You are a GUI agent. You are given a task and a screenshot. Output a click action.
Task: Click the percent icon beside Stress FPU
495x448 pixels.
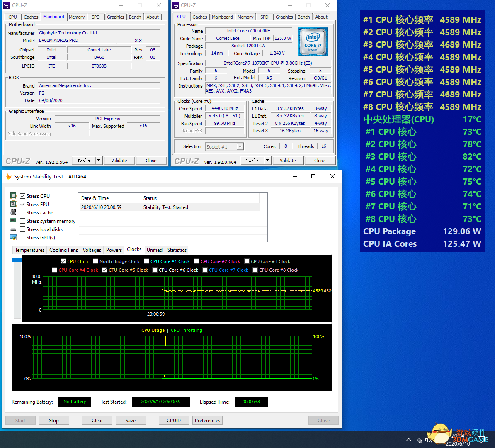click(x=13, y=204)
